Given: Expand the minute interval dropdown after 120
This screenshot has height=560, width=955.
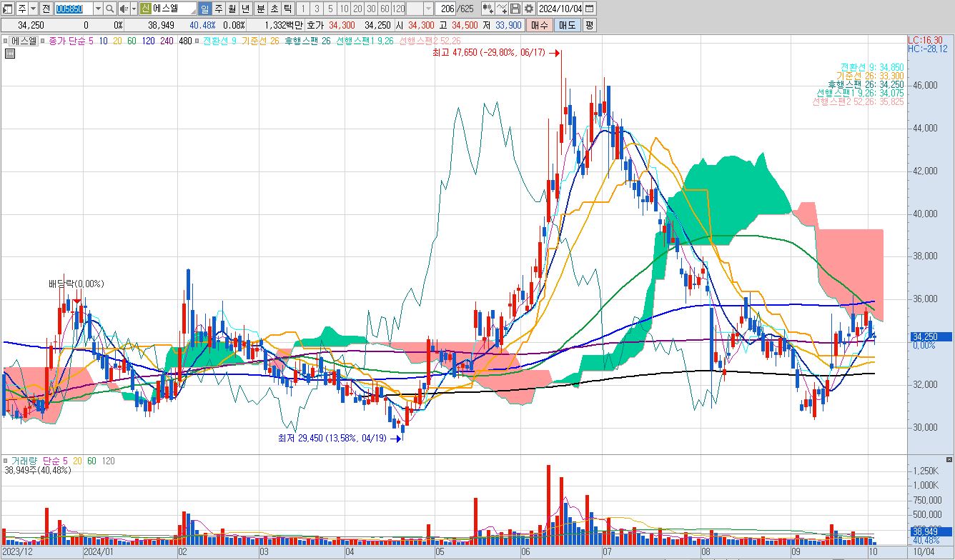Looking at the screenshot, I should [428, 9].
